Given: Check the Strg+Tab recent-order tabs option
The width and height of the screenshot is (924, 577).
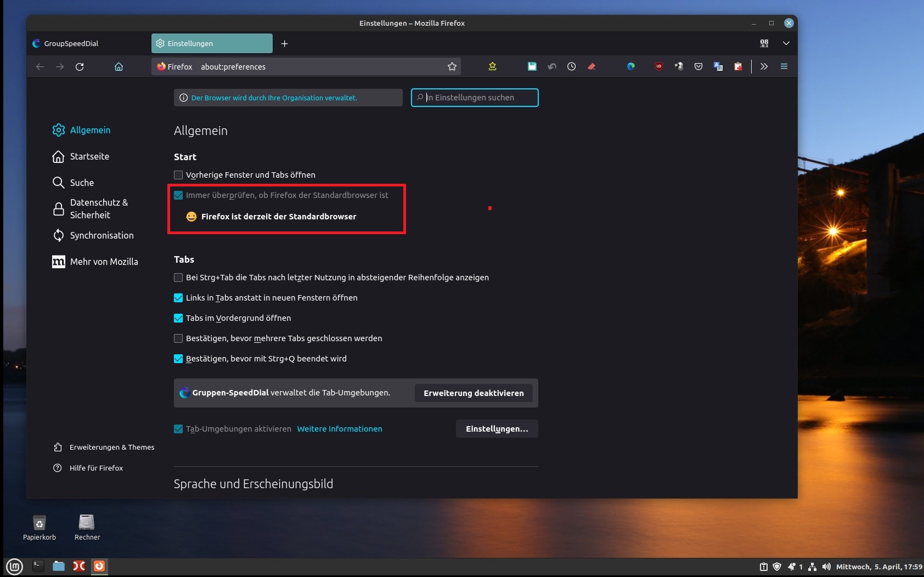Looking at the screenshot, I should pos(178,278).
